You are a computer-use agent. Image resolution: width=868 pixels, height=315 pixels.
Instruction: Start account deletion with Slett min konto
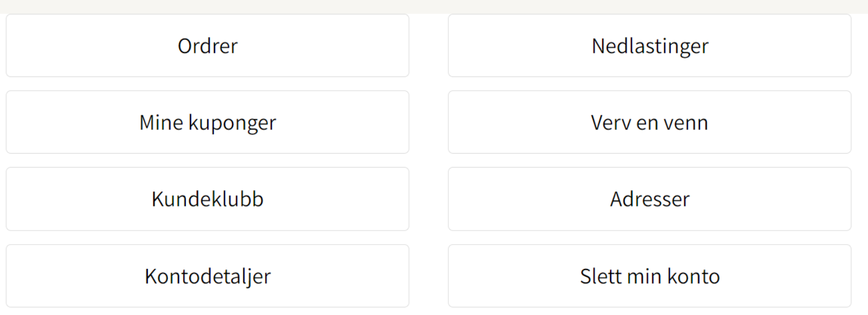pyautogui.click(x=649, y=276)
